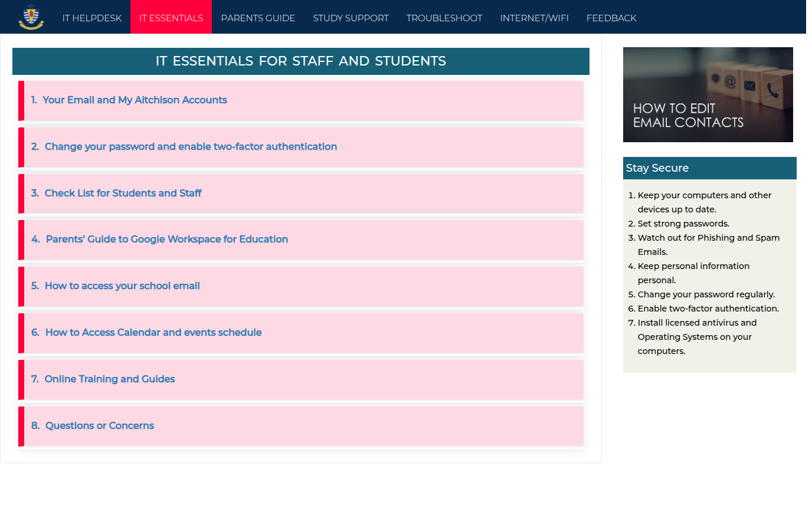Open the IT Helpdesk menu item
The width and height of the screenshot is (812, 531).
pyautogui.click(x=92, y=18)
